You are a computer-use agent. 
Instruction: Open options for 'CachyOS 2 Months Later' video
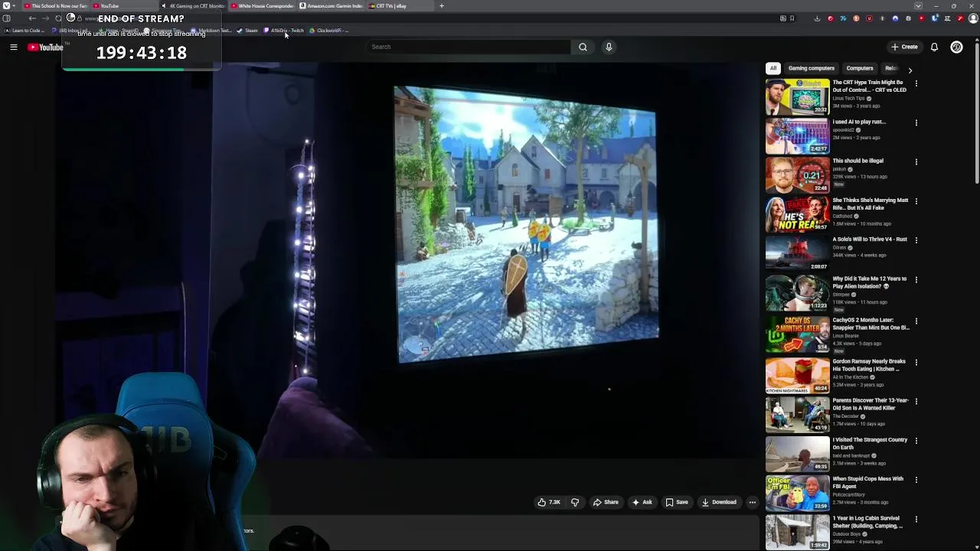[x=916, y=321]
